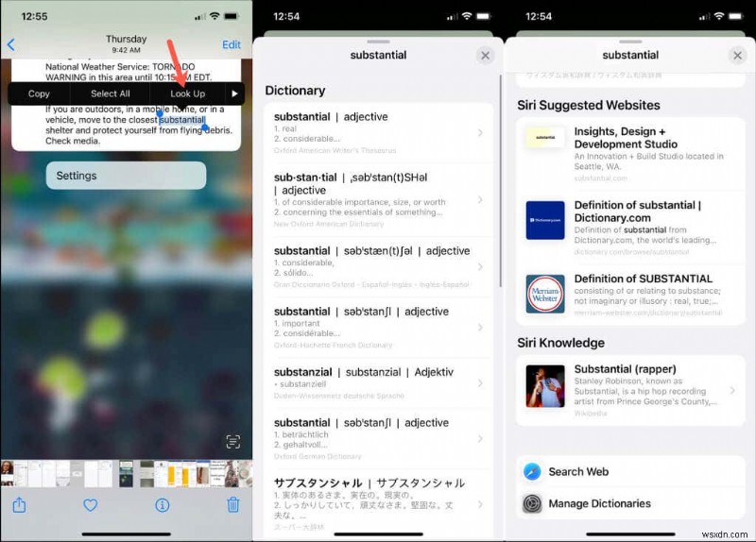This screenshot has height=542, width=756.
Task: Choose Select All in the popup menu
Action: (110, 93)
